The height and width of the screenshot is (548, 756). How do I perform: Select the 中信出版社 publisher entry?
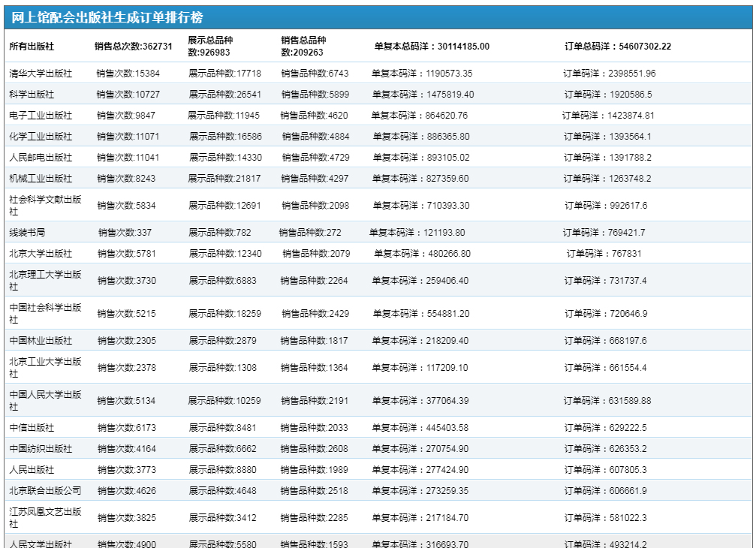[x=32, y=428]
